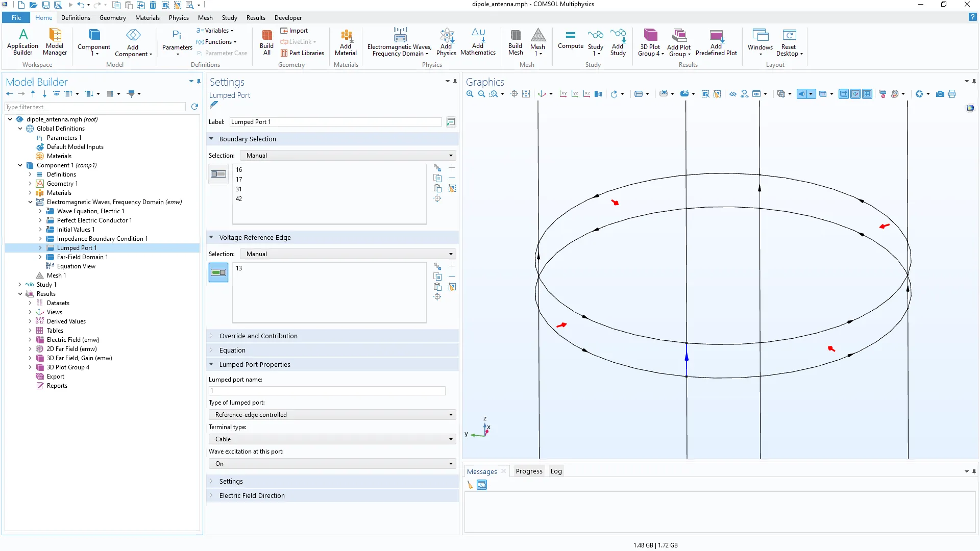
Task: Select Far-Field Domain 1 node
Action: pyautogui.click(x=82, y=257)
